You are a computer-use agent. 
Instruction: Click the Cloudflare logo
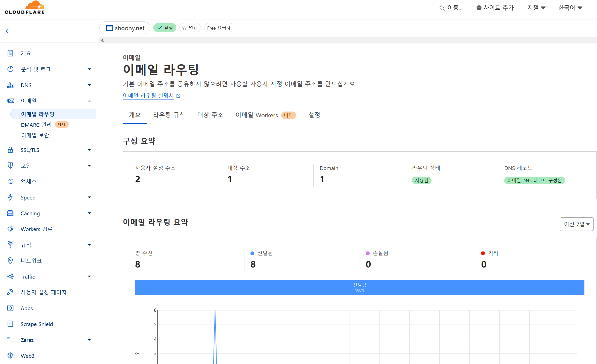point(25,8)
